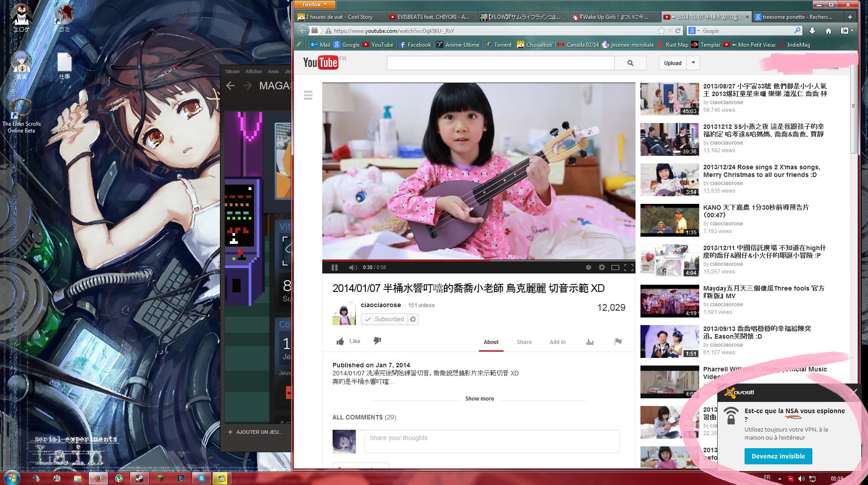This screenshot has width=868, height=485.
Task: Expand description with Show more
Action: (479, 399)
